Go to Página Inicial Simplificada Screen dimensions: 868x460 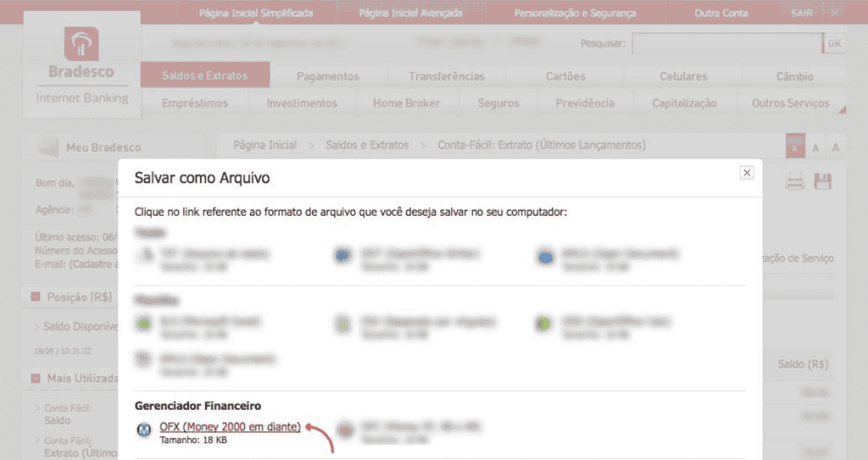(x=256, y=13)
